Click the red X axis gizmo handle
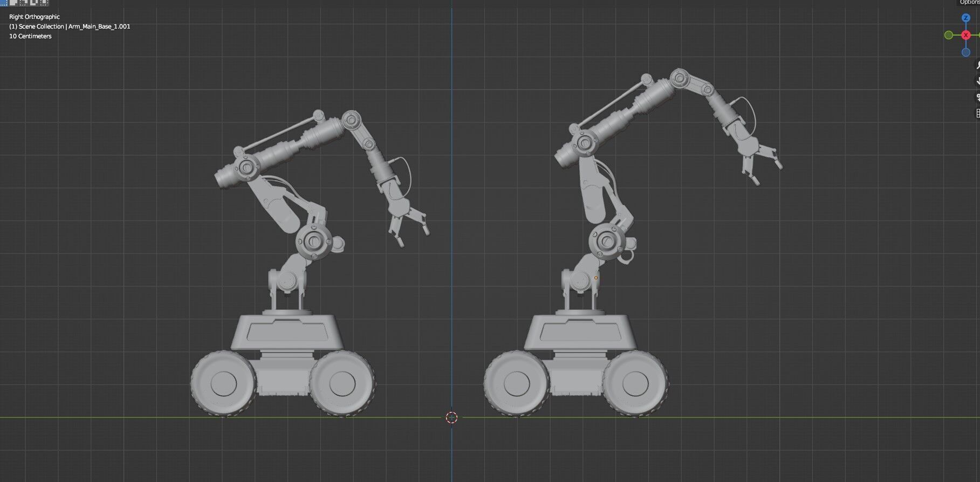 pyautogui.click(x=966, y=35)
